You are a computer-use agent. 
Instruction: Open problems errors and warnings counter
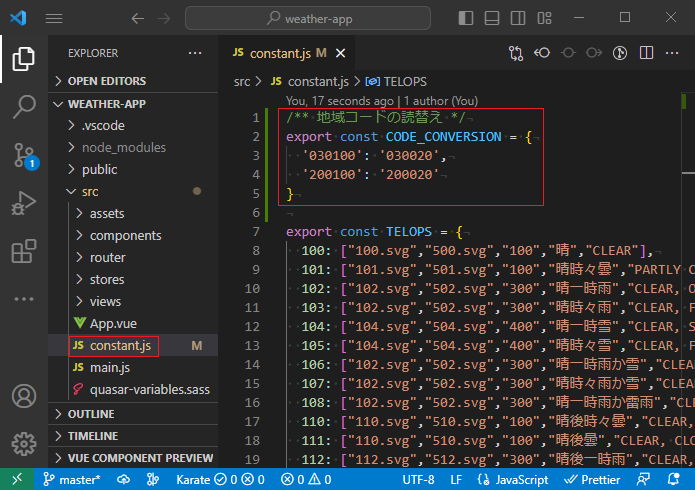pyautogui.click(x=306, y=479)
